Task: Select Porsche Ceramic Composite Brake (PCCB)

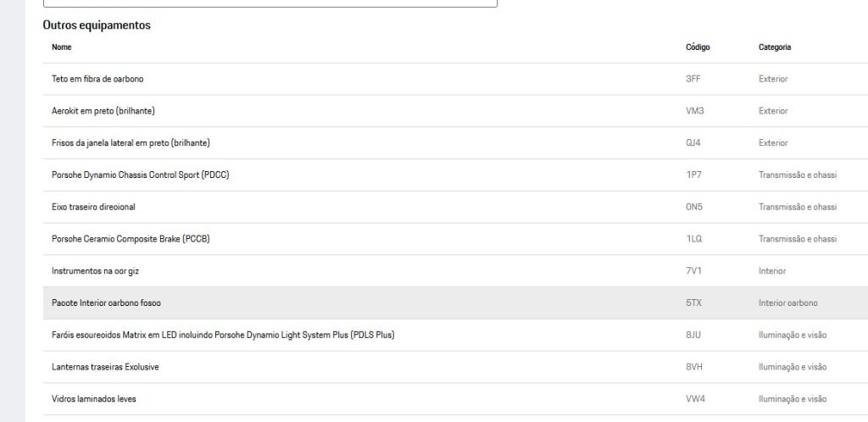Action: tap(131, 239)
